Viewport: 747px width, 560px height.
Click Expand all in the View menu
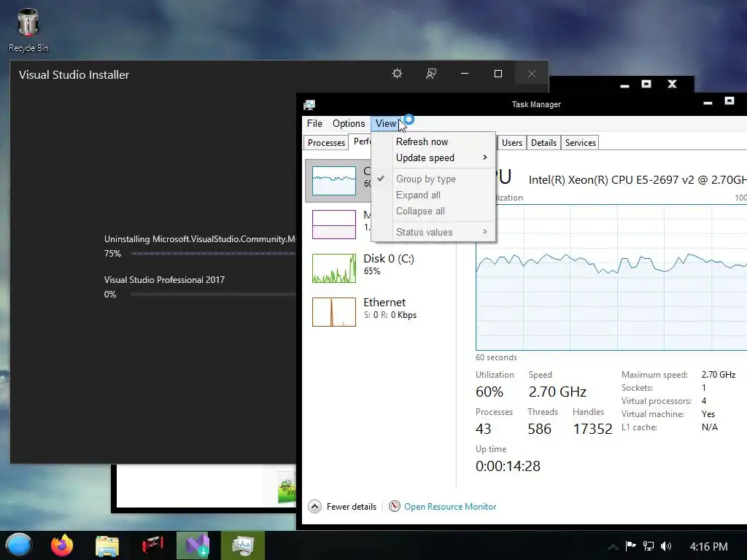[433, 195]
